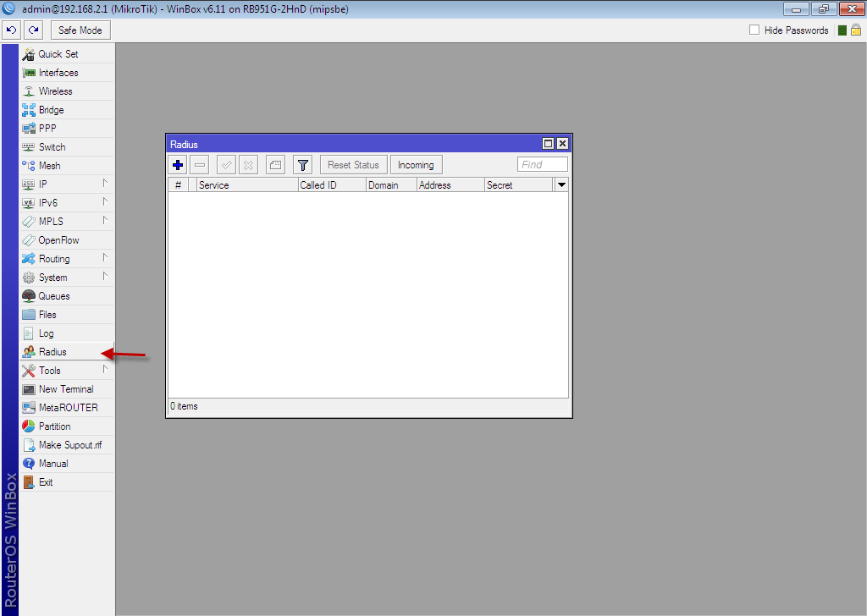Viewport: 867px width, 616px height.
Task: Open the Partition section
Action: coord(67,426)
